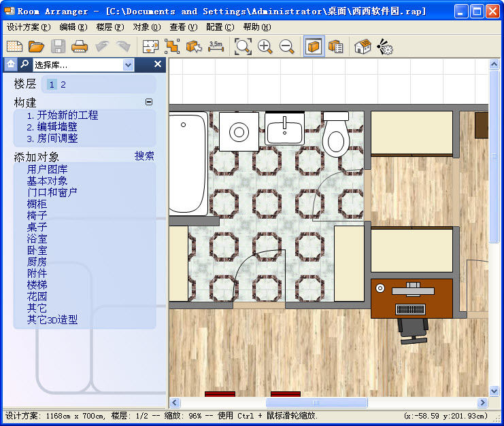
Task: Toggle the highlighted orange box view button
Action: click(x=314, y=46)
